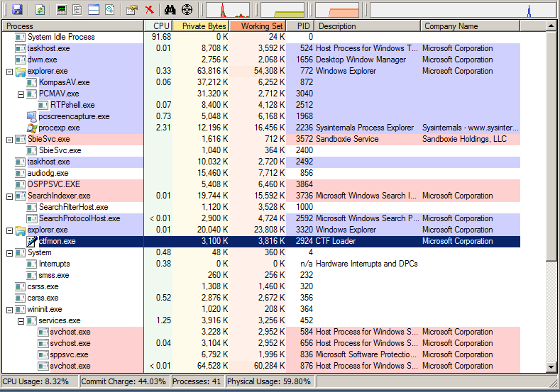
Task: Sort by the Description column header
Action: tap(367, 26)
